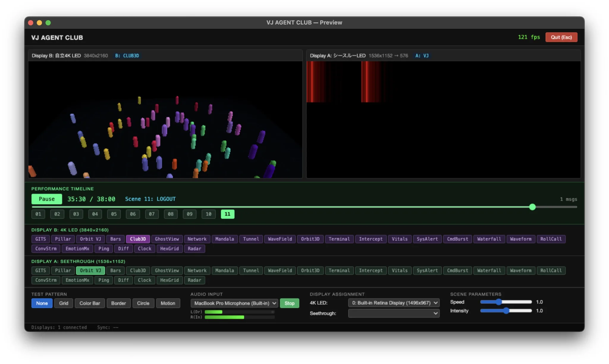609x364 pixels.
Task: Switch Display A to Orbit VJ scene
Action: 90,271
